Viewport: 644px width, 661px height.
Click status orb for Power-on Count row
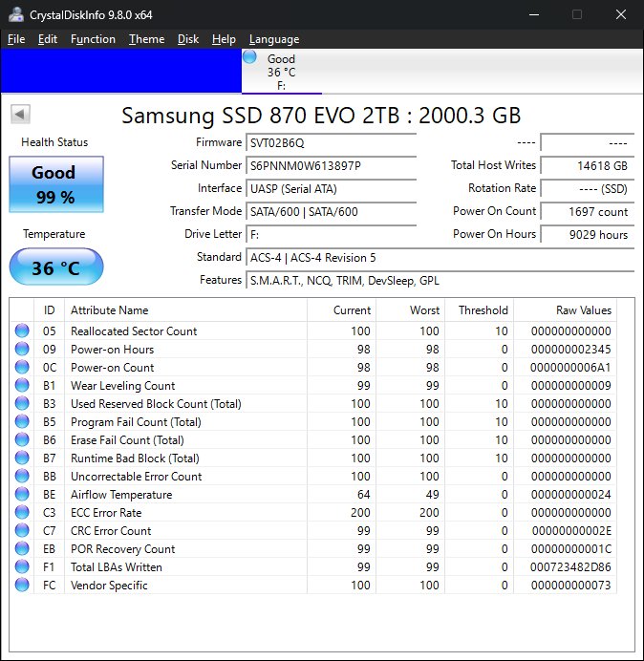tap(22, 367)
